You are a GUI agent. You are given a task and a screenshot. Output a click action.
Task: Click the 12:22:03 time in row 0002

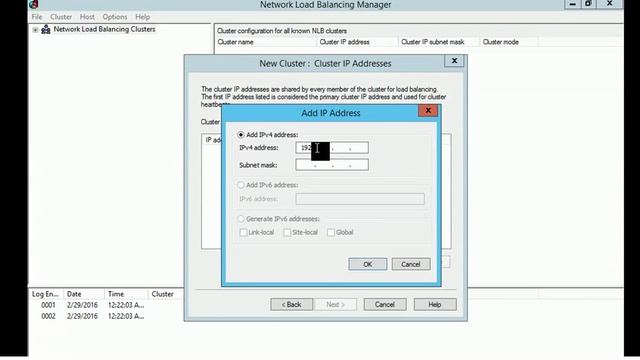click(126, 316)
